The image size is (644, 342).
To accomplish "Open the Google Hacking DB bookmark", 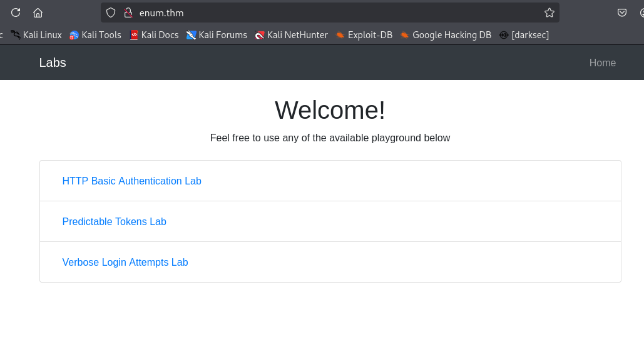I will point(446,35).
